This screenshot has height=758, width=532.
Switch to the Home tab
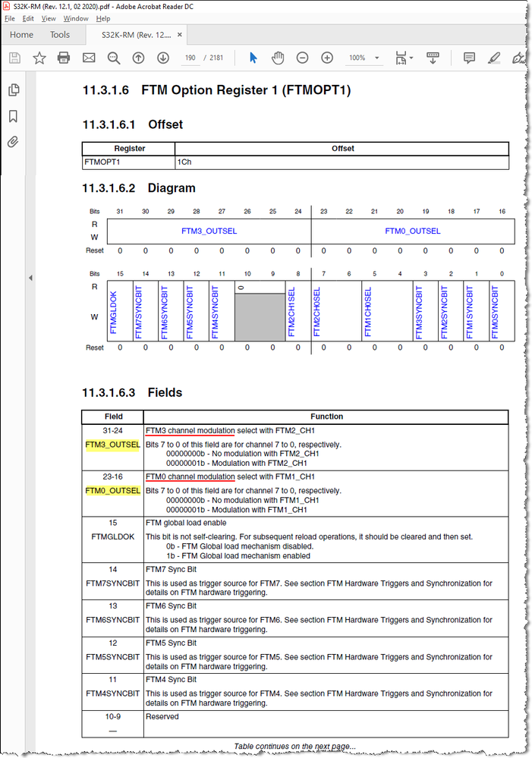[x=22, y=35]
